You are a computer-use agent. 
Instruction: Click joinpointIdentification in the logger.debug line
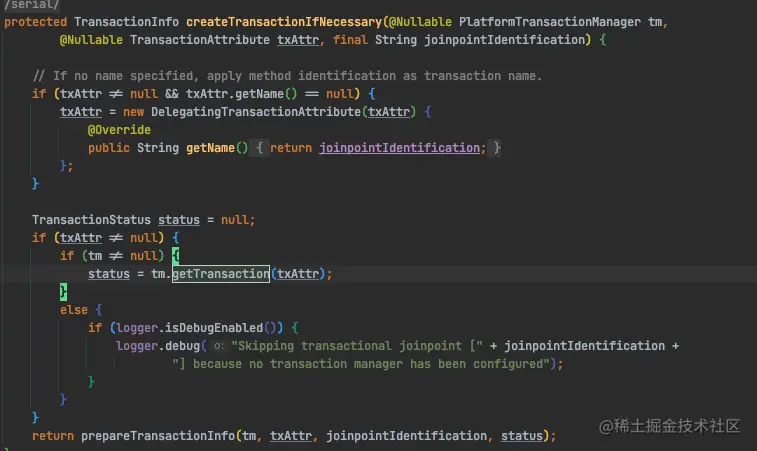click(585, 346)
